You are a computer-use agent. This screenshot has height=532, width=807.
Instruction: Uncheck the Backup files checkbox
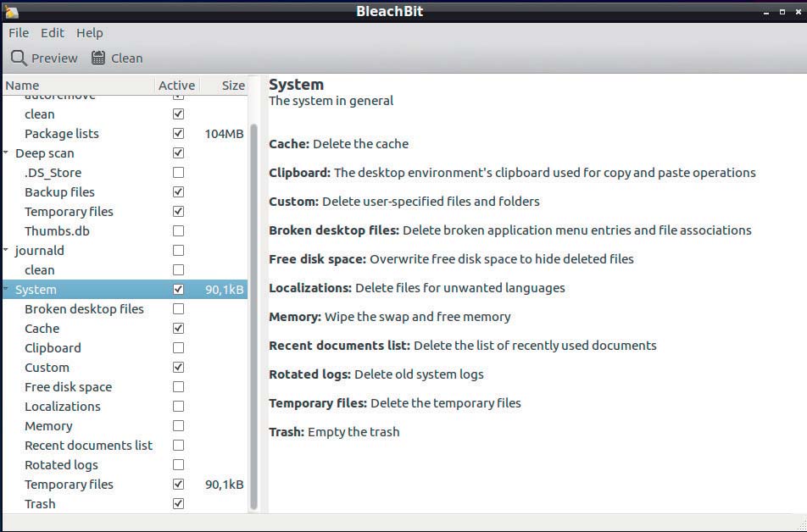click(178, 192)
